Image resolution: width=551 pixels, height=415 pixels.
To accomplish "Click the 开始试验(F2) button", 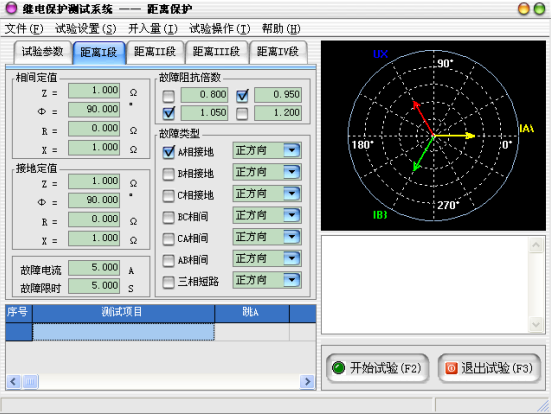I will pyautogui.click(x=378, y=368).
